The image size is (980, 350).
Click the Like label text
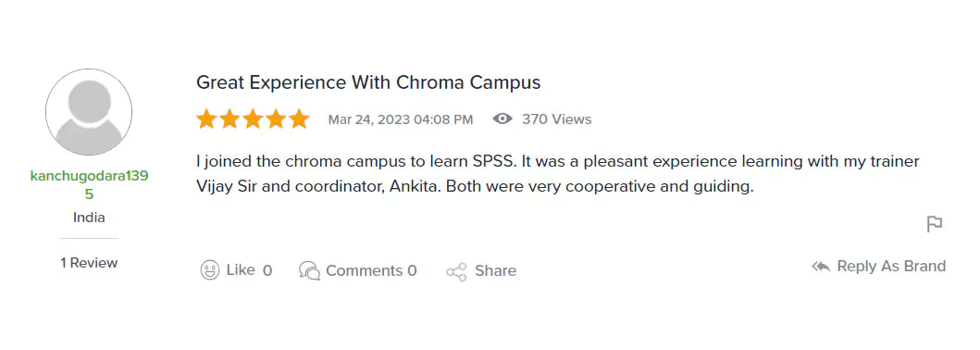coord(241,270)
